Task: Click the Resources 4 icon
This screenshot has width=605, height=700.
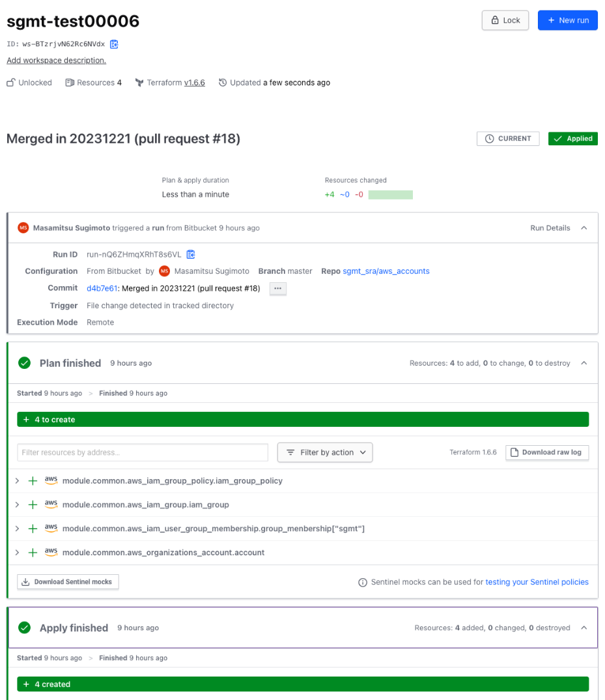Action: tap(70, 83)
